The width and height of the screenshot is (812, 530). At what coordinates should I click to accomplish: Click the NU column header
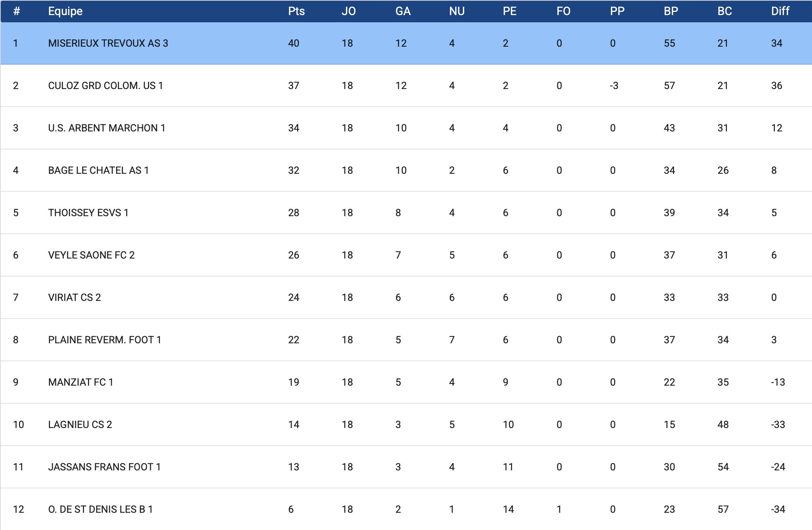[457, 11]
